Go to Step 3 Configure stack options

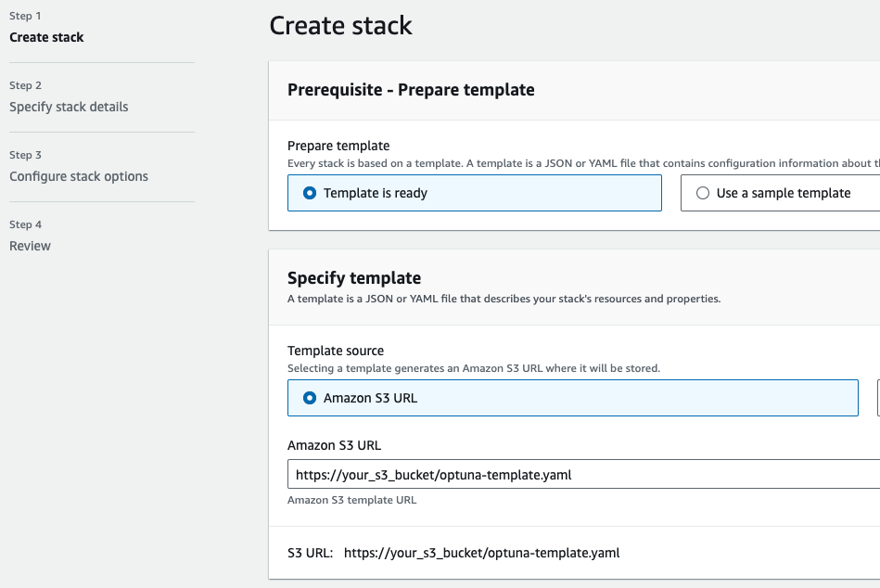pos(79,177)
